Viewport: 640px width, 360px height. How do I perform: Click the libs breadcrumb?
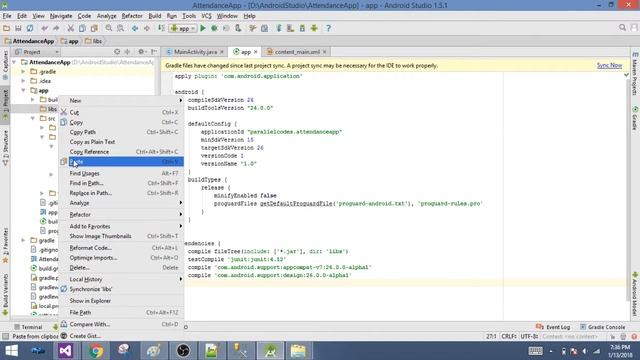pyautogui.click(x=93, y=41)
